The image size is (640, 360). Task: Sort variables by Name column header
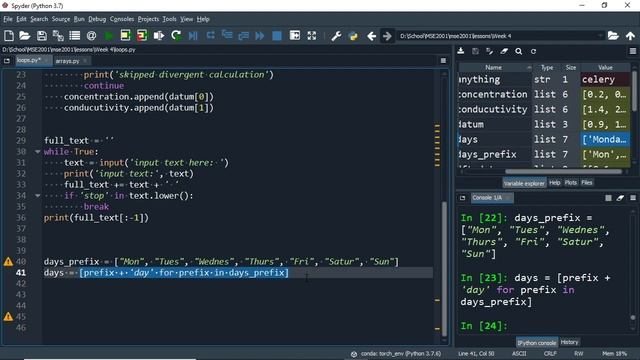click(493, 67)
